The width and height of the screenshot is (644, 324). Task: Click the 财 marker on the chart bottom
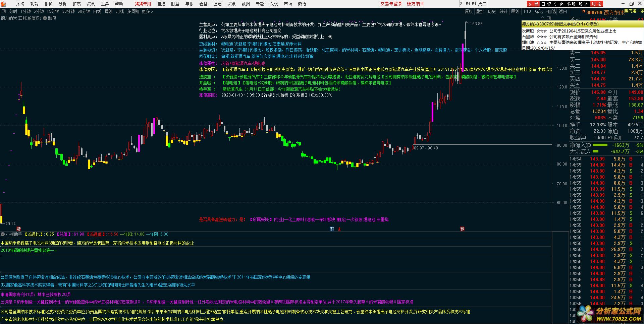click(332, 229)
